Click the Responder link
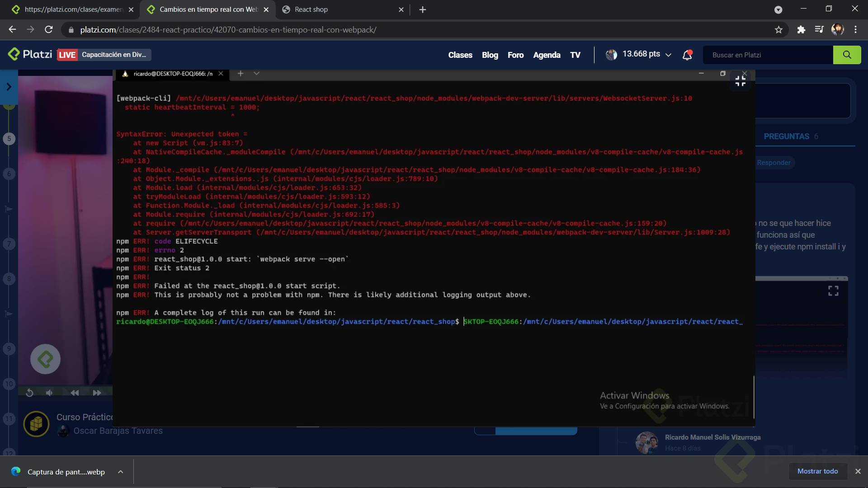The image size is (868, 488). (774, 163)
